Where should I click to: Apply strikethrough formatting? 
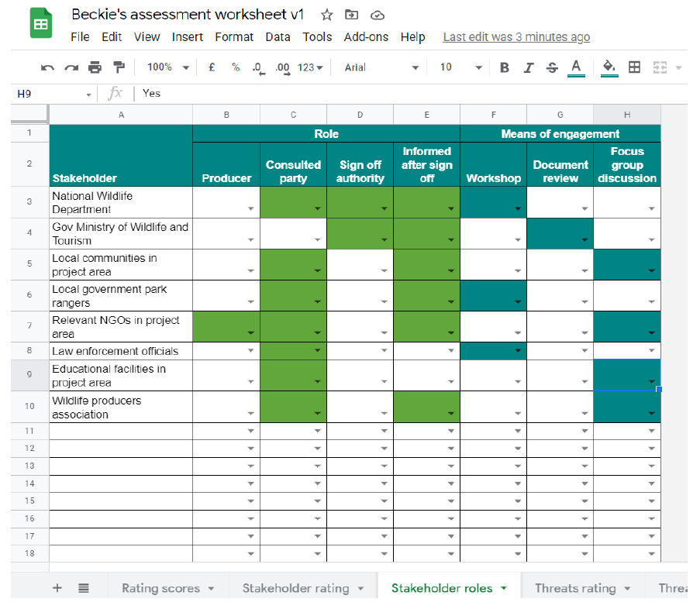click(552, 67)
